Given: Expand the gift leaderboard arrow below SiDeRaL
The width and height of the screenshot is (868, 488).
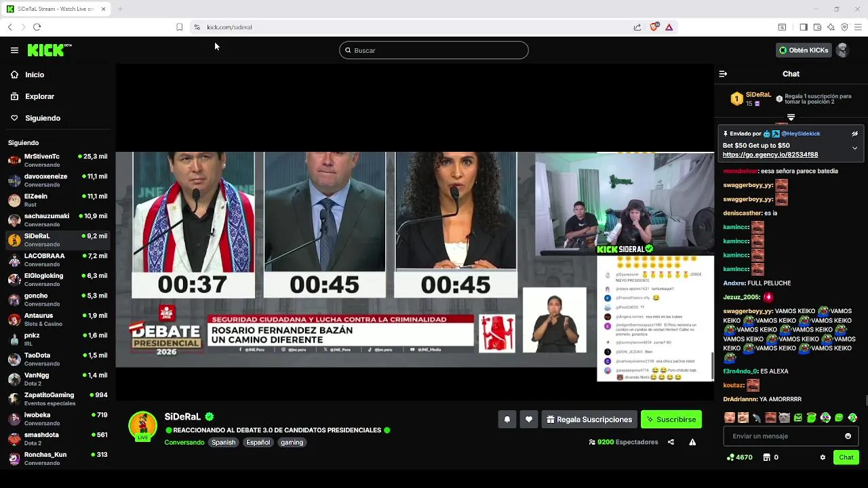Looking at the screenshot, I should tap(791, 118).
